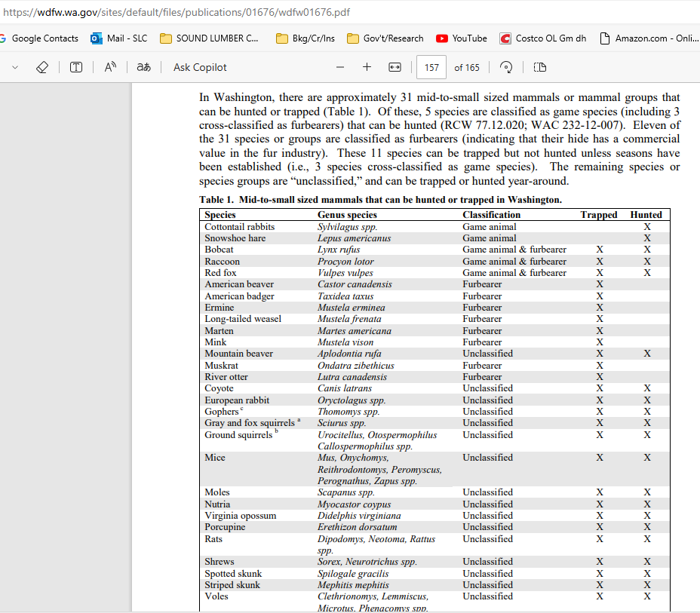Open the SOUND LUMBER C... bookmarks folder
The height and width of the screenshot is (613, 700).
pos(209,38)
